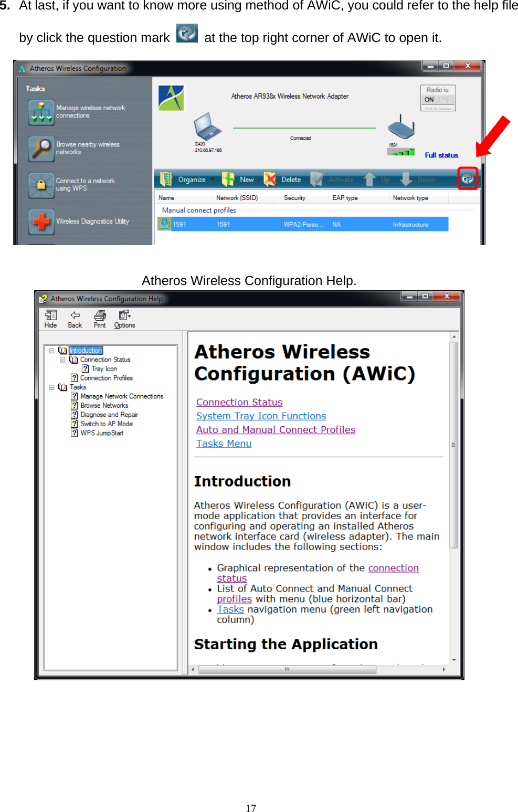Click the Down arrow toolbar button
518x812 pixels.
(x=418, y=180)
